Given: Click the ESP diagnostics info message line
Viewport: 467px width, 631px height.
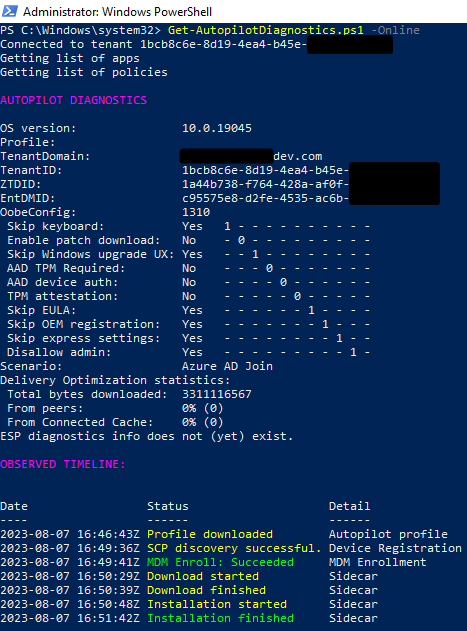Looking at the screenshot, I should (147, 436).
